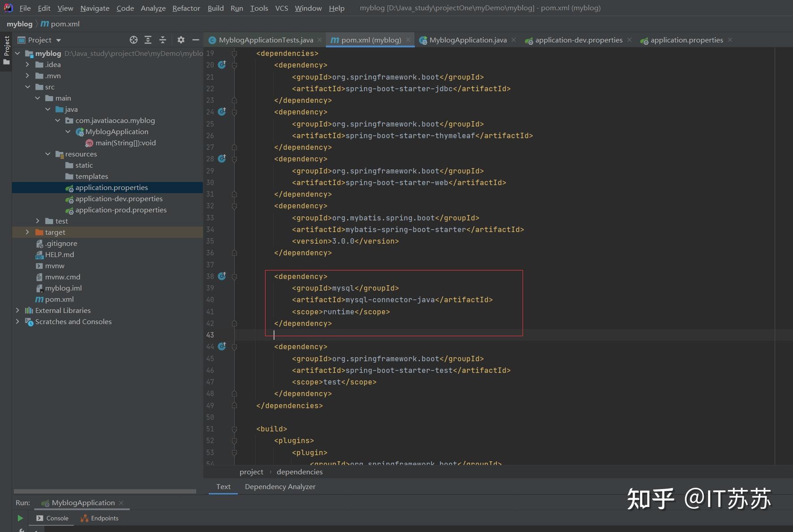The height and width of the screenshot is (532, 793).
Task: Click the gutter dependency icon on line 28
Action: coord(222,159)
